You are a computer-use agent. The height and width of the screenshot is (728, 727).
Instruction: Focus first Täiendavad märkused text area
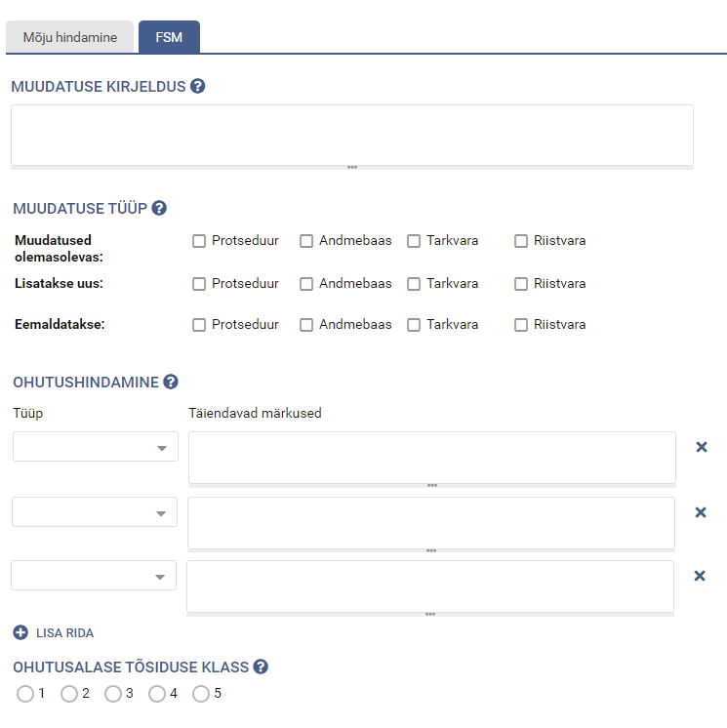click(432, 458)
